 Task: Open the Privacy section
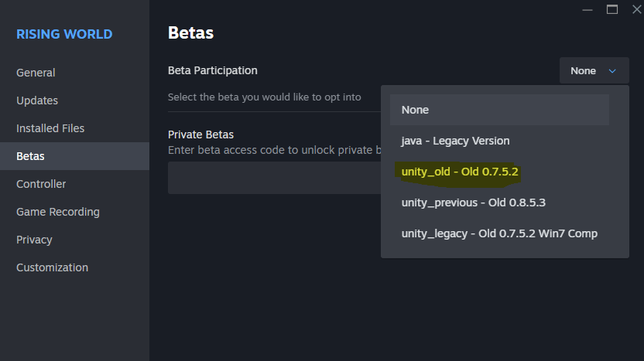point(35,240)
